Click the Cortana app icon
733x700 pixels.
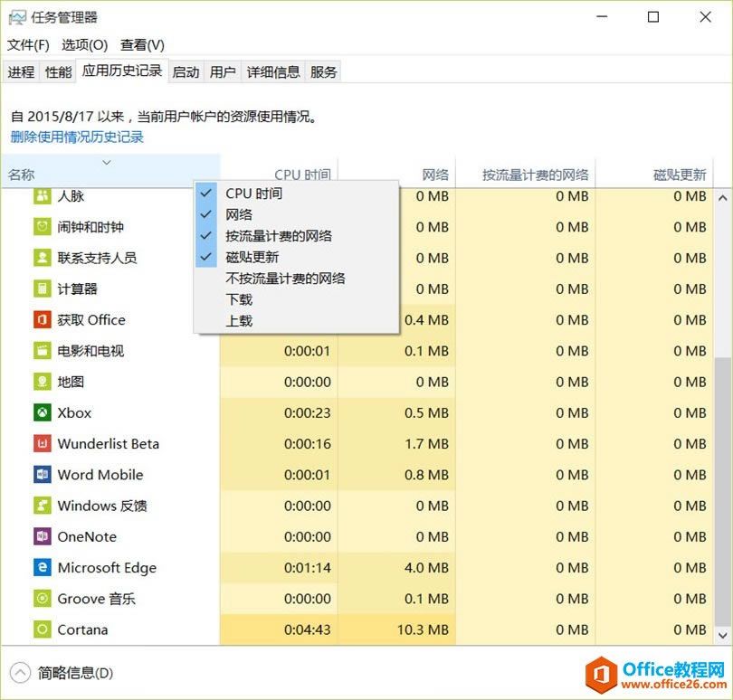(x=42, y=629)
